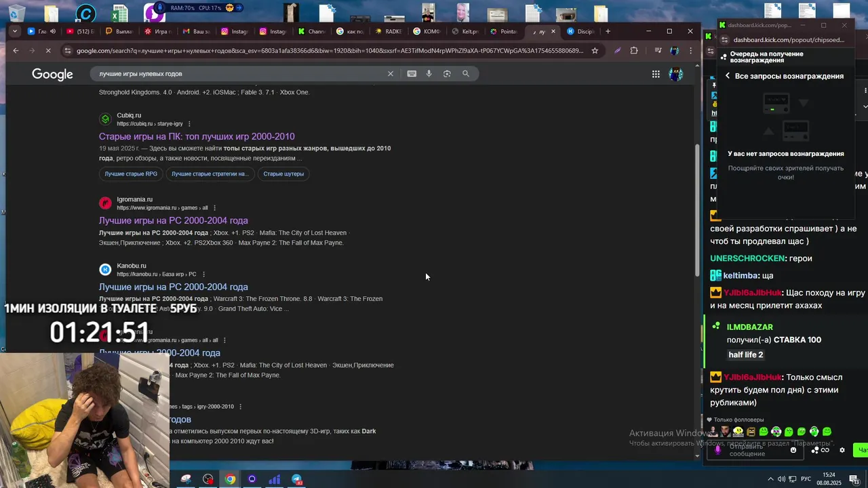
Task: Open the Windows notification center
Action: [x=854, y=479]
